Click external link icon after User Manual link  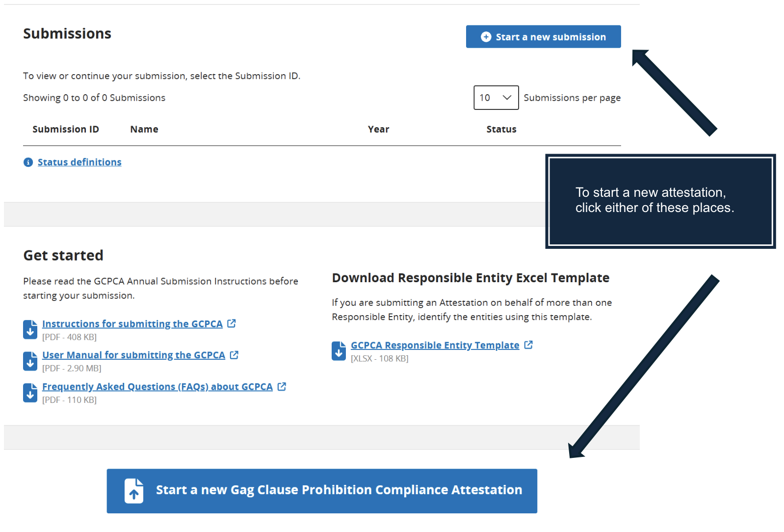234,355
